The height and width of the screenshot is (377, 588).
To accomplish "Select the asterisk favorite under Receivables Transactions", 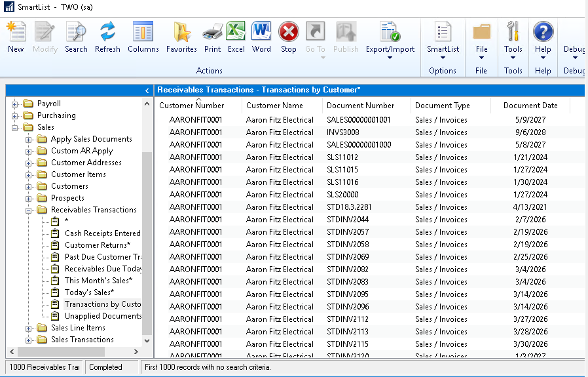I will [66, 221].
